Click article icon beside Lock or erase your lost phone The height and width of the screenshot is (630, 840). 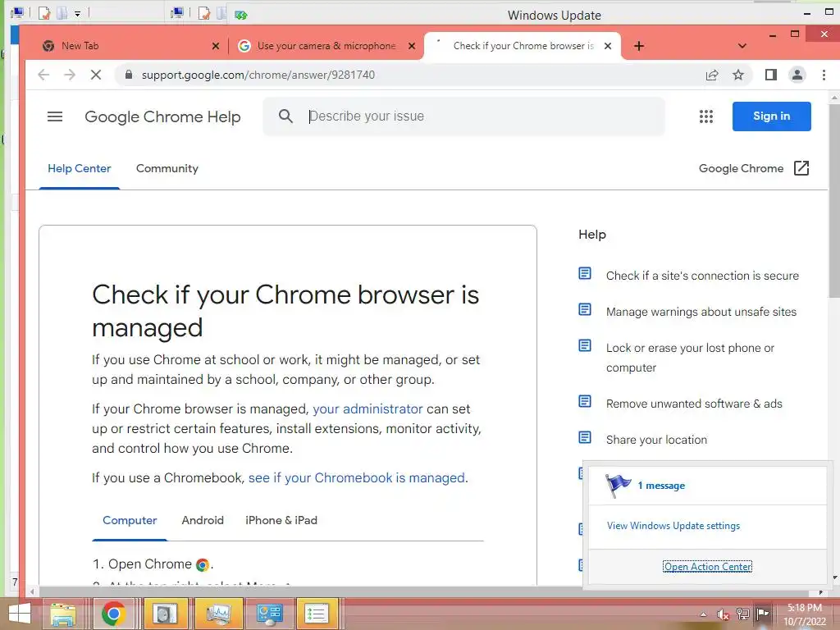coord(585,345)
